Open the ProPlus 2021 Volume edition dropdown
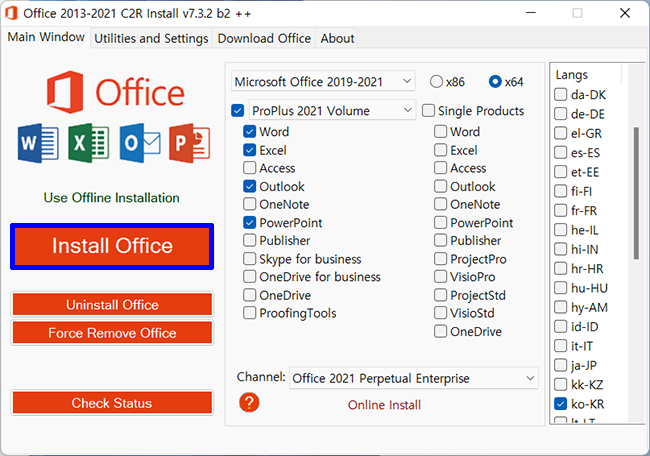Screen dimensions: 650x456 (x=332, y=110)
